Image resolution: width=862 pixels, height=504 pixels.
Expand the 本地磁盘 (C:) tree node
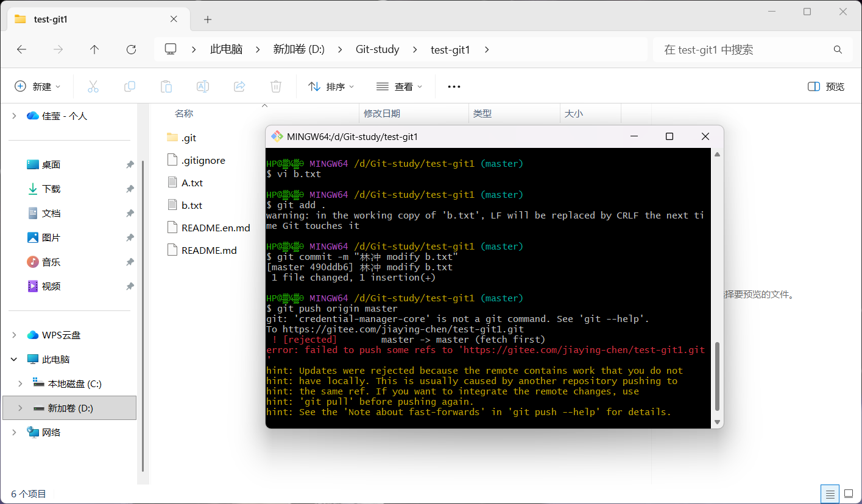pos(21,383)
